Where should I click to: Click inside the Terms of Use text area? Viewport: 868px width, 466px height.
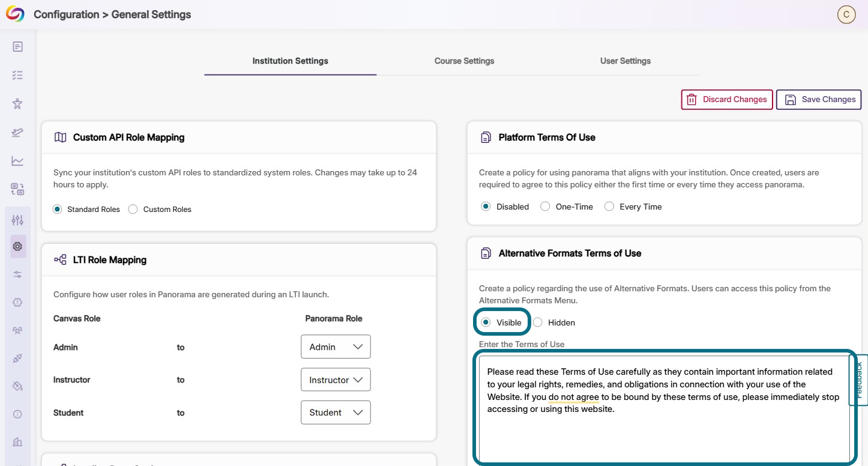[665, 410]
